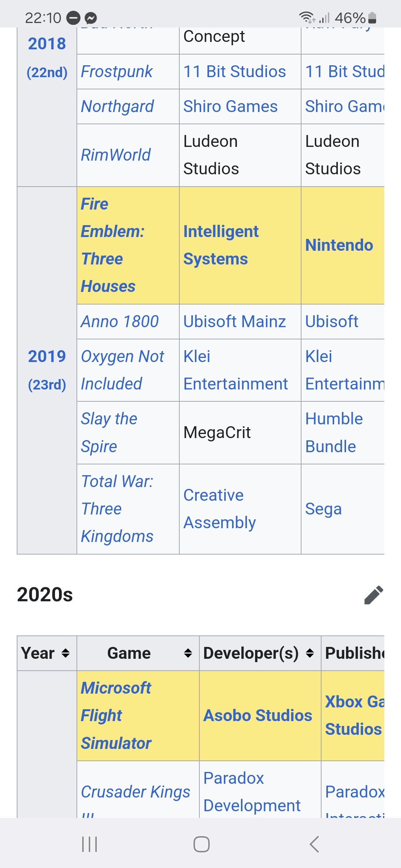
Task: Visit the Ubisoft Mainz link
Action: 234,322
